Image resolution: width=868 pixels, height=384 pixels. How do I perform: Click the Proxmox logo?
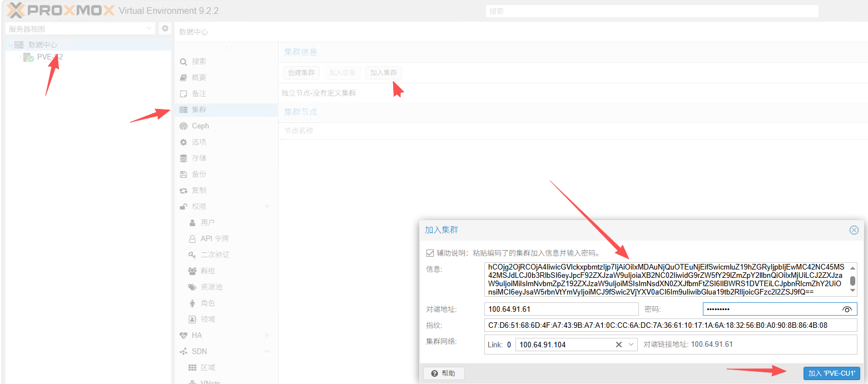click(61, 10)
